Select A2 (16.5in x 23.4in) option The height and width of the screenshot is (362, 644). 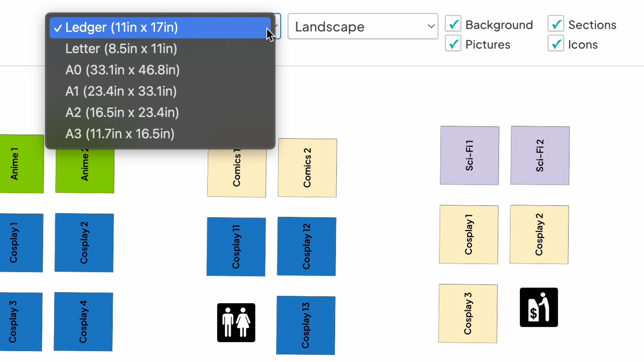[x=160, y=112]
